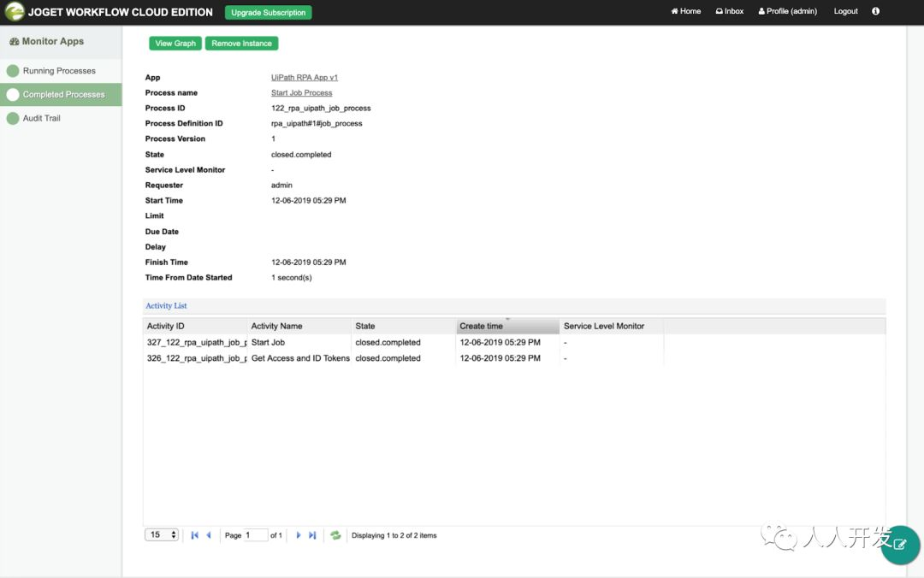Click the Displaying 1 to 2 of 2 items text
The width and height of the screenshot is (924, 578).
(x=394, y=535)
